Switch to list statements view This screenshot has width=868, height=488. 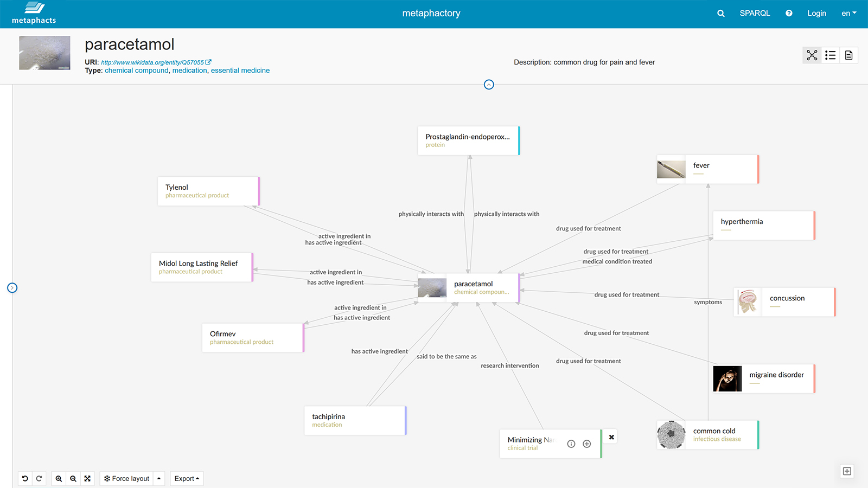(x=831, y=55)
